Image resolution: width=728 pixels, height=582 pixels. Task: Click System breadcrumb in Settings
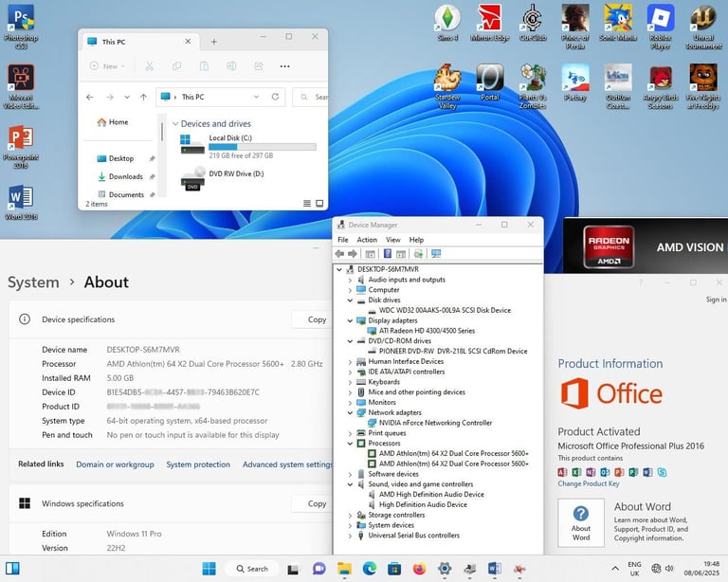pos(33,282)
